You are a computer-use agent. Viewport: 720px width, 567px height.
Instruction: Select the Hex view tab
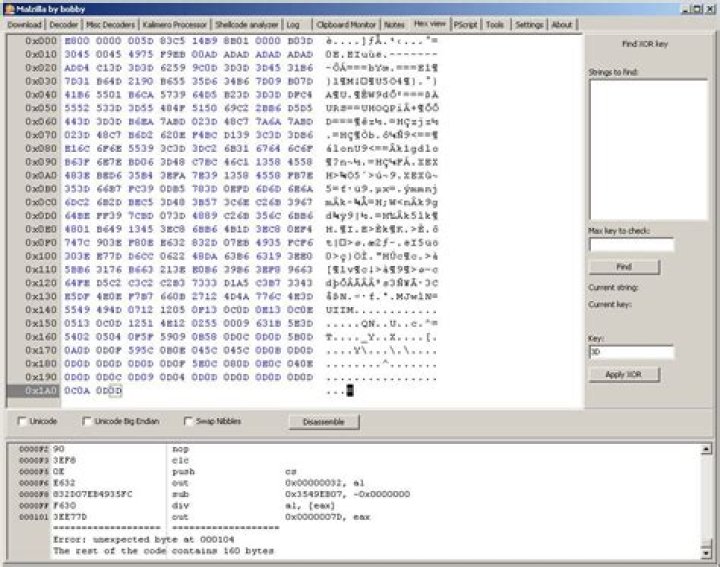pos(430,23)
